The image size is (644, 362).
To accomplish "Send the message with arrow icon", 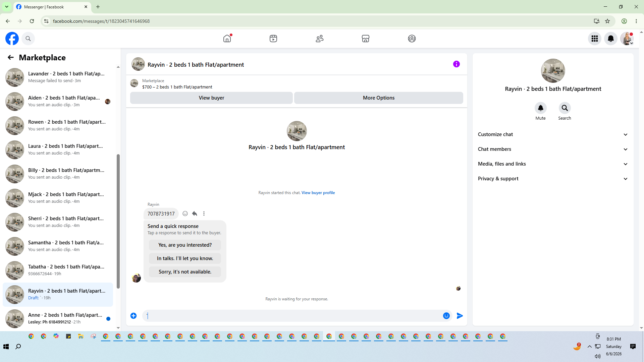I will point(460,316).
